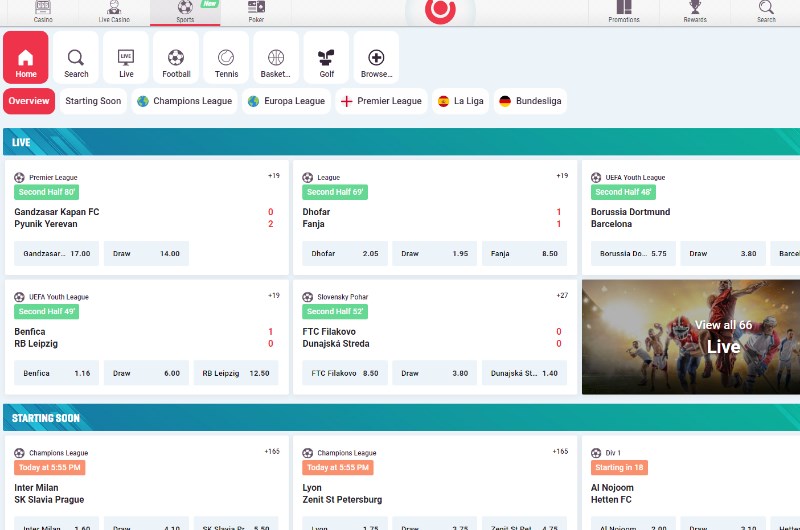Bet on Benfica at 1.16
The image size is (800, 530).
(57, 373)
